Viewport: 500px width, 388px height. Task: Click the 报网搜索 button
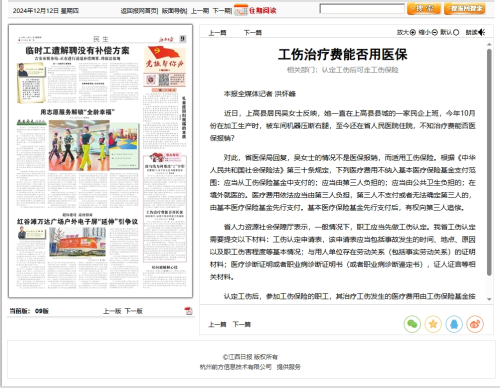coord(465,9)
